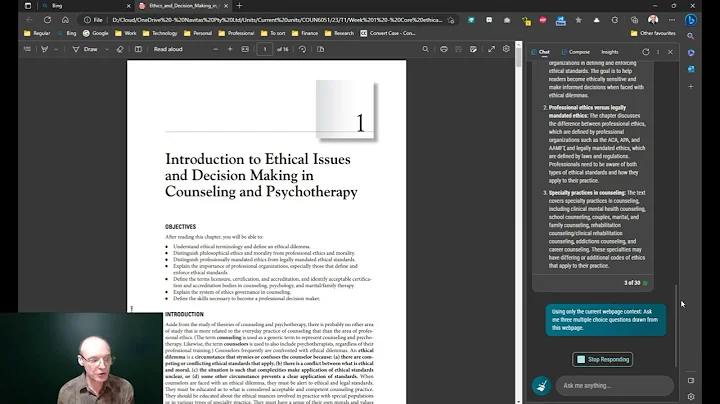Click the Stop Responding button
Screen dimensions: 720x404
tap(602, 359)
